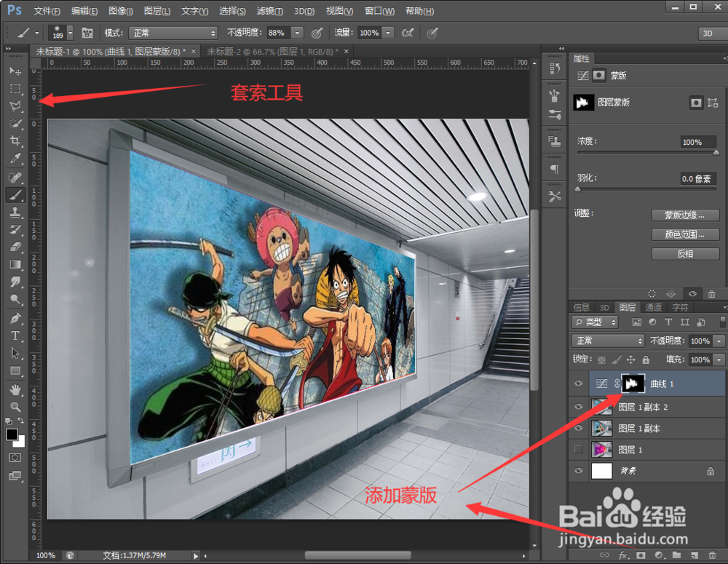Swap foreground and background colors

point(21,421)
